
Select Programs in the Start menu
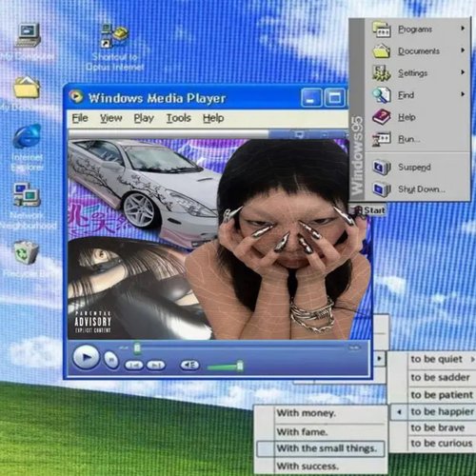415,30
